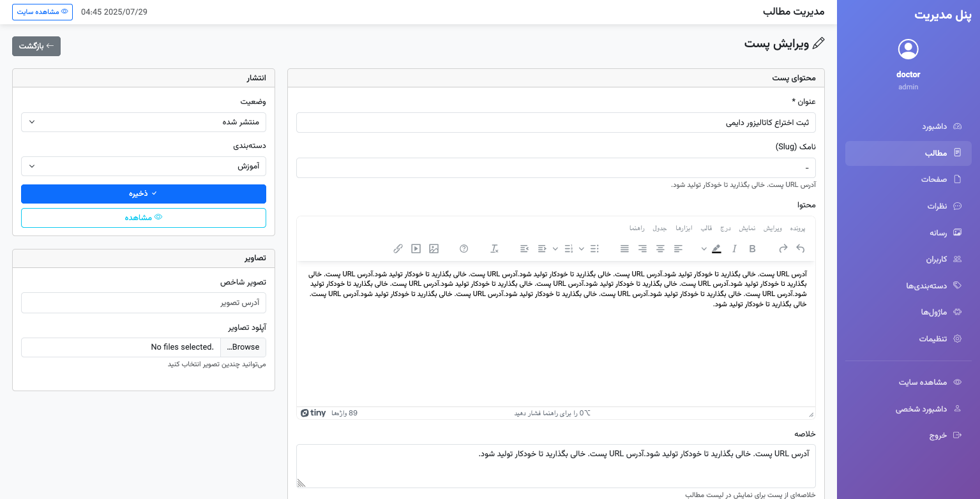Click the 89 واژه‌ها word count
The image size is (980, 499).
(344, 413)
